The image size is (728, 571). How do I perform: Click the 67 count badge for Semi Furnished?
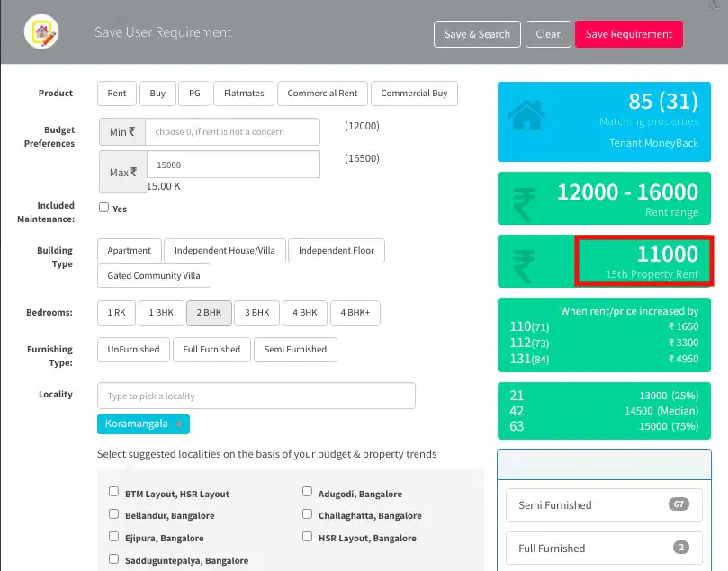pos(679,504)
